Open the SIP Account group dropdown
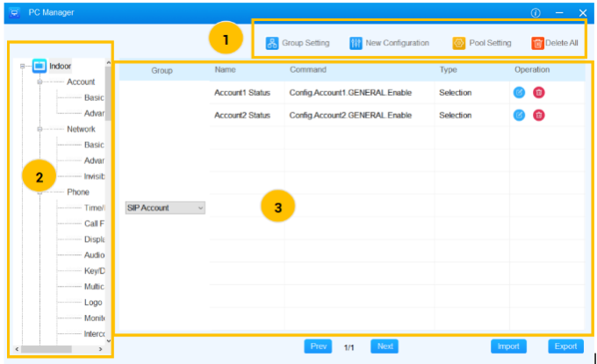This screenshot has width=597, height=364. point(165,208)
